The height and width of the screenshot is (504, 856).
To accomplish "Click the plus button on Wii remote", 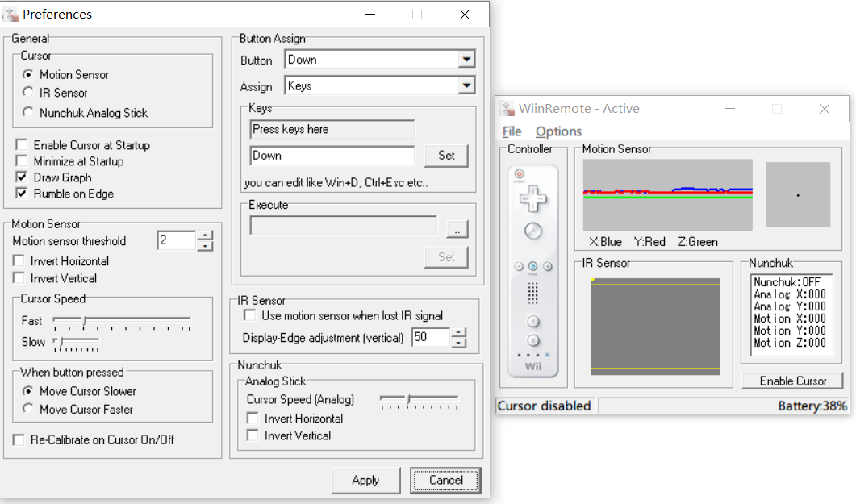I will coord(547,266).
